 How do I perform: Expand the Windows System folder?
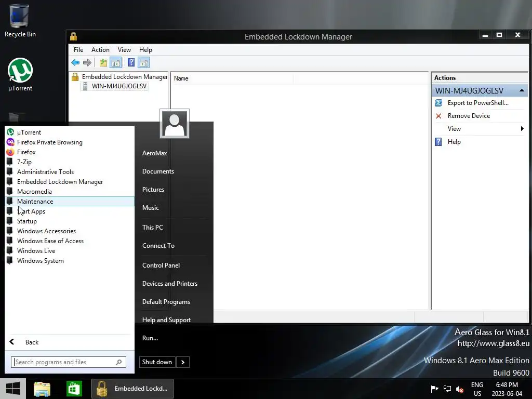click(x=70, y=261)
